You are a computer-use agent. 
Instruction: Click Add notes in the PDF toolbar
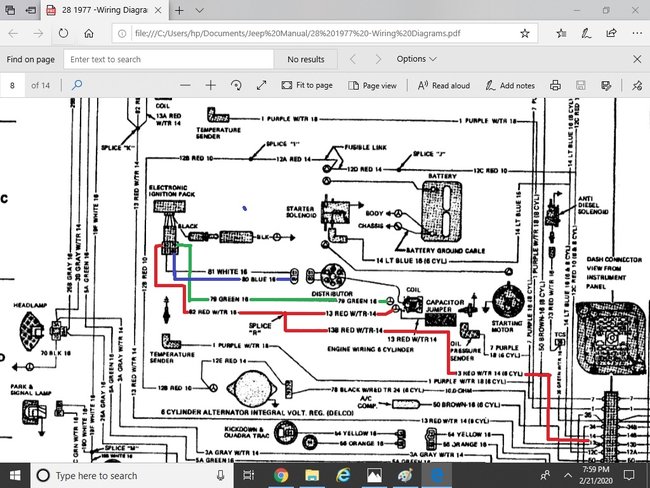point(510,85)
